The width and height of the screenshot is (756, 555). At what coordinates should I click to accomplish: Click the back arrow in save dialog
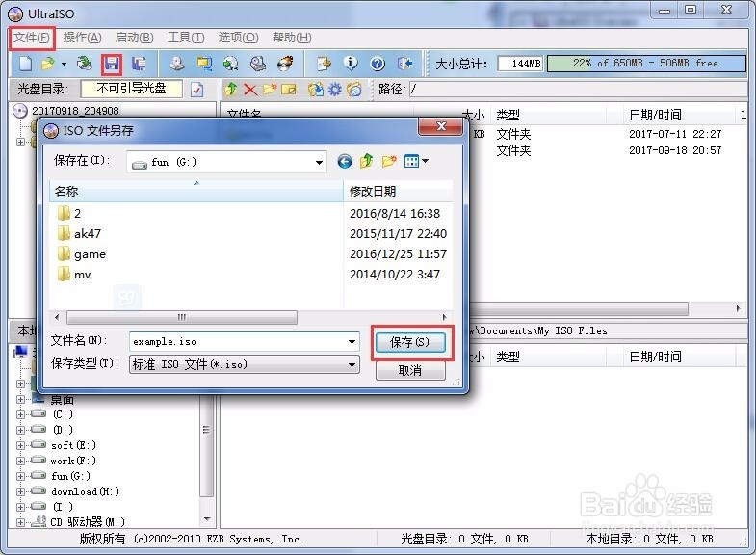344,161
